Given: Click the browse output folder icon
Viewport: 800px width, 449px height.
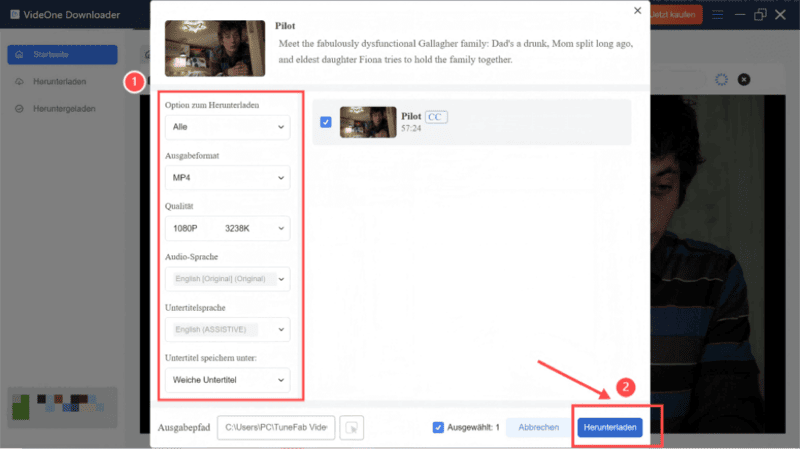Looking at the screenshot, I should (352, 427).
